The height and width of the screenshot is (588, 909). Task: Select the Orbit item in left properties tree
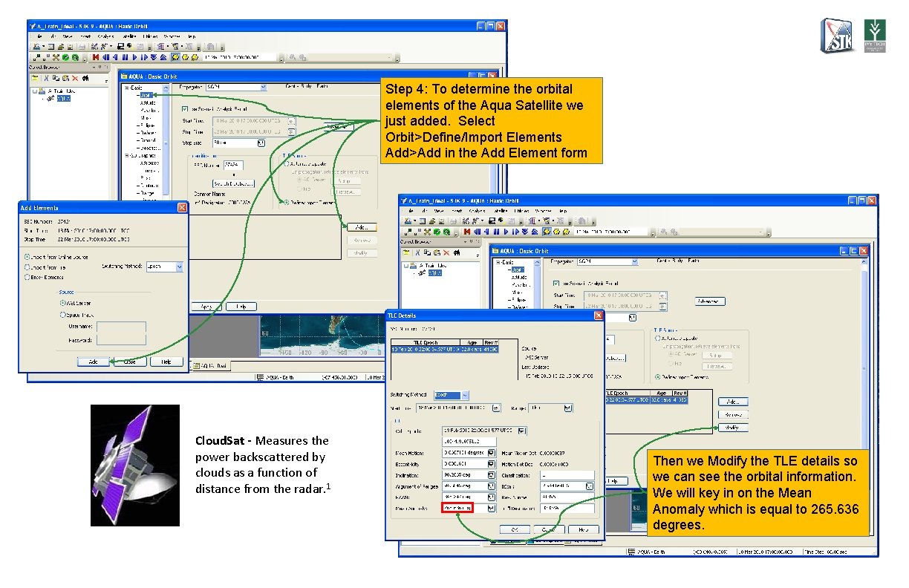click(x=146, y=95)
